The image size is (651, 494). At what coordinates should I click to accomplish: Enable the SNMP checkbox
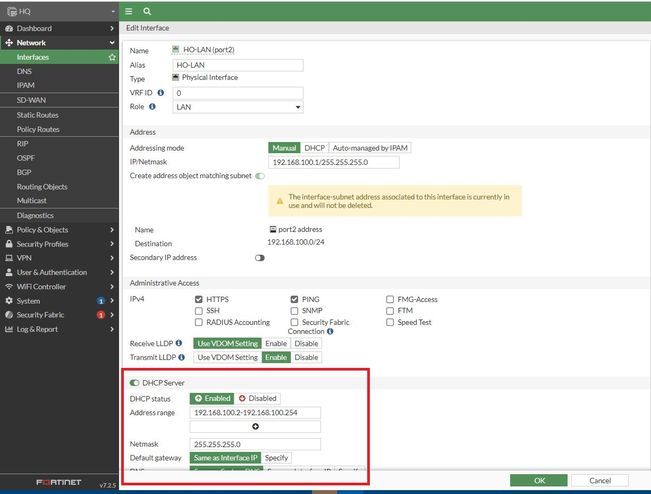click(x=294, y=311)
